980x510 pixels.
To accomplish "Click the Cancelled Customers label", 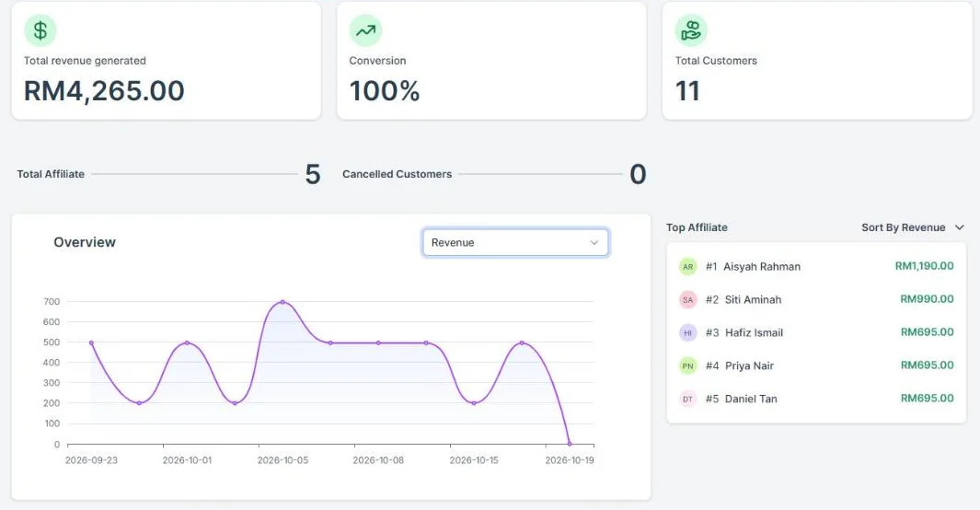I will coord(397,174).
